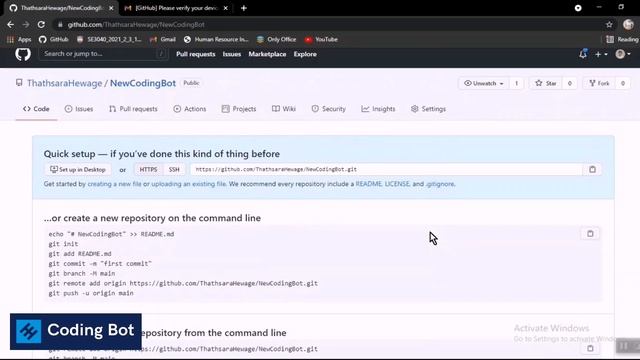The image size is (640, 360).
Task: Switch to the Projects tab
Action: pyautogui.click(x=239, y=109)
